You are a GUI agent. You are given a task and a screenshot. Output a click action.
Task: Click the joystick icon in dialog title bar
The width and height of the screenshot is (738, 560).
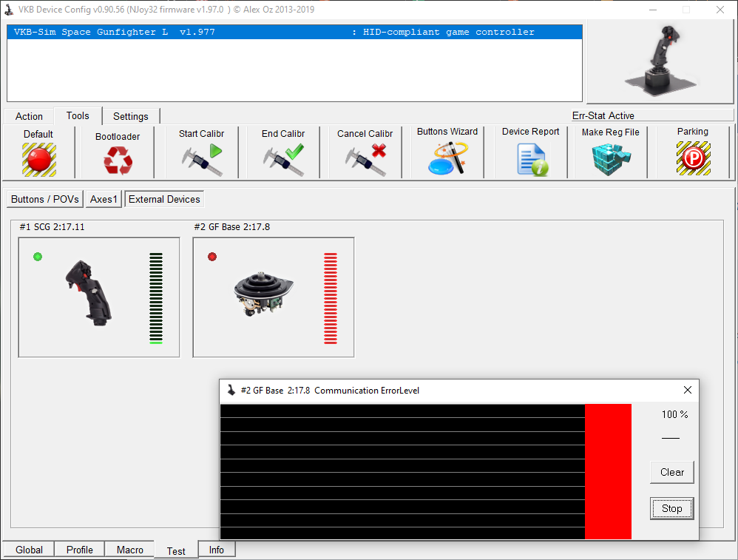tap(231, 390)
